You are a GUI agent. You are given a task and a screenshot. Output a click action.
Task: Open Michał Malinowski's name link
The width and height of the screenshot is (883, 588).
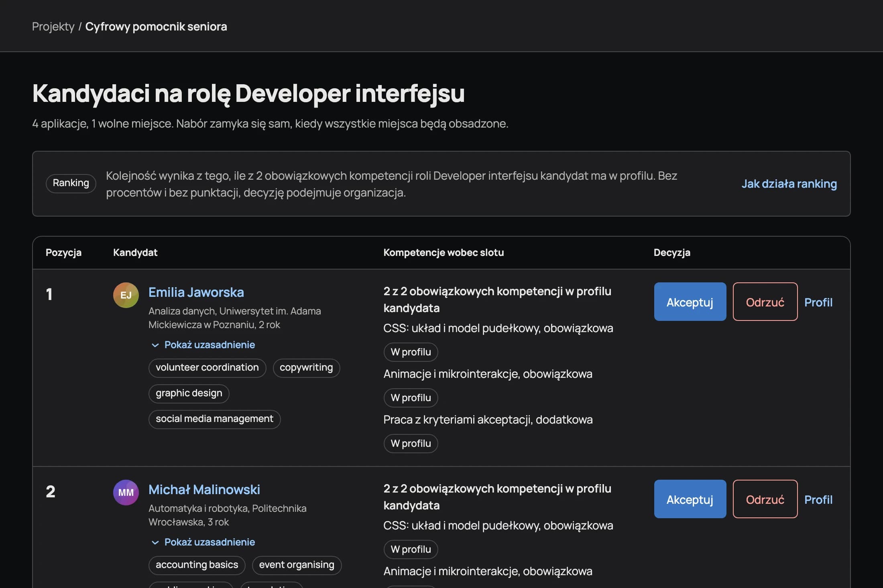point(204,489)
